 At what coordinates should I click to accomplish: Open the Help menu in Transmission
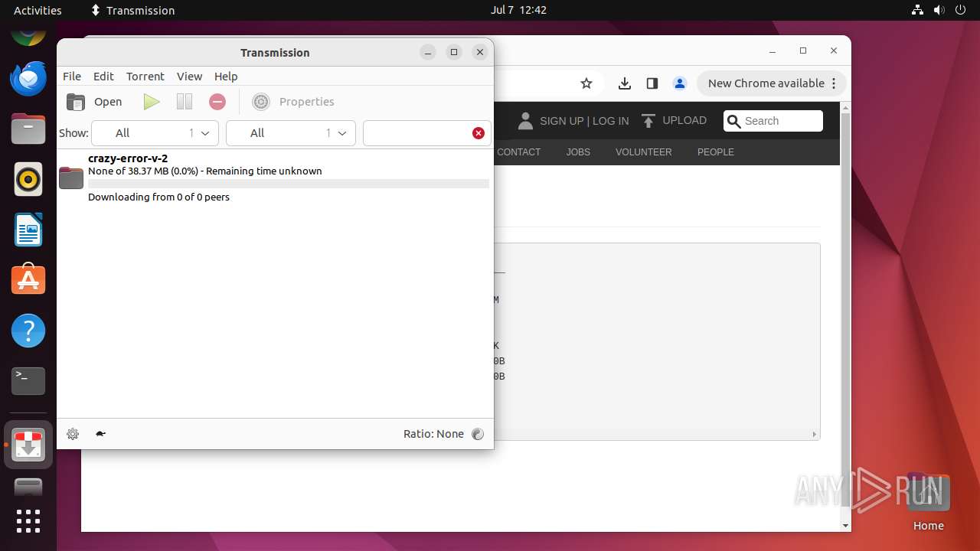pyautogui.click(x=226, y=77)
